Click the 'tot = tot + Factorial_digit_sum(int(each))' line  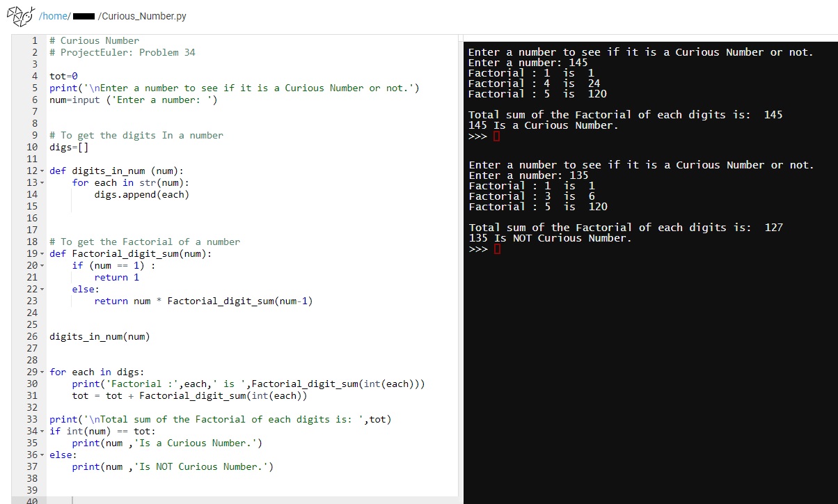[x=190, y=395]
